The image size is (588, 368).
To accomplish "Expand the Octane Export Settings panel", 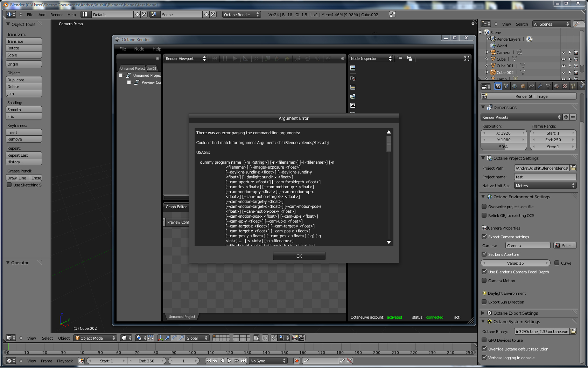I will click(x=483, y=313).
